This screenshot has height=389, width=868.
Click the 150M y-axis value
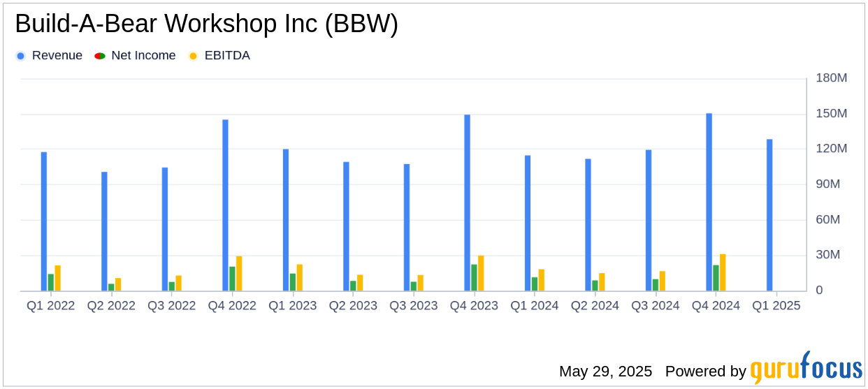(x=832, y=113)
